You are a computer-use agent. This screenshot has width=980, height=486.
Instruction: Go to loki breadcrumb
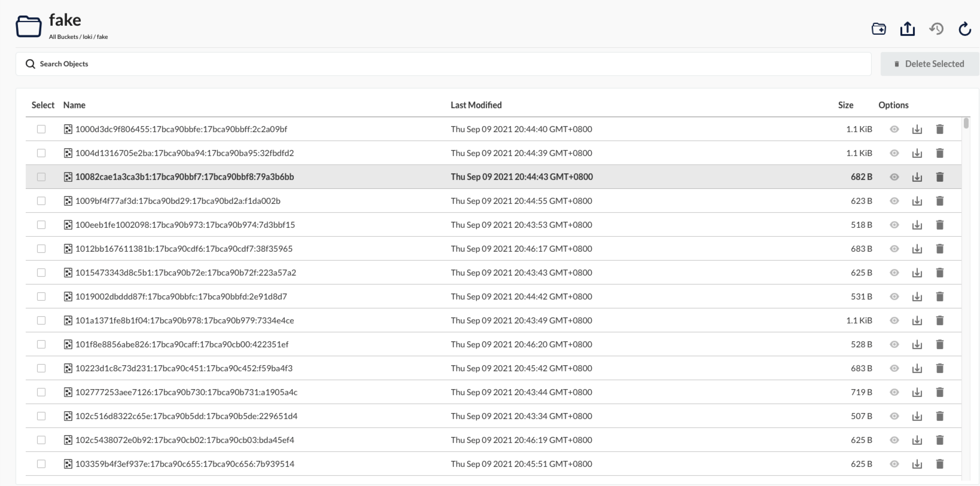(x=87, y=37)
